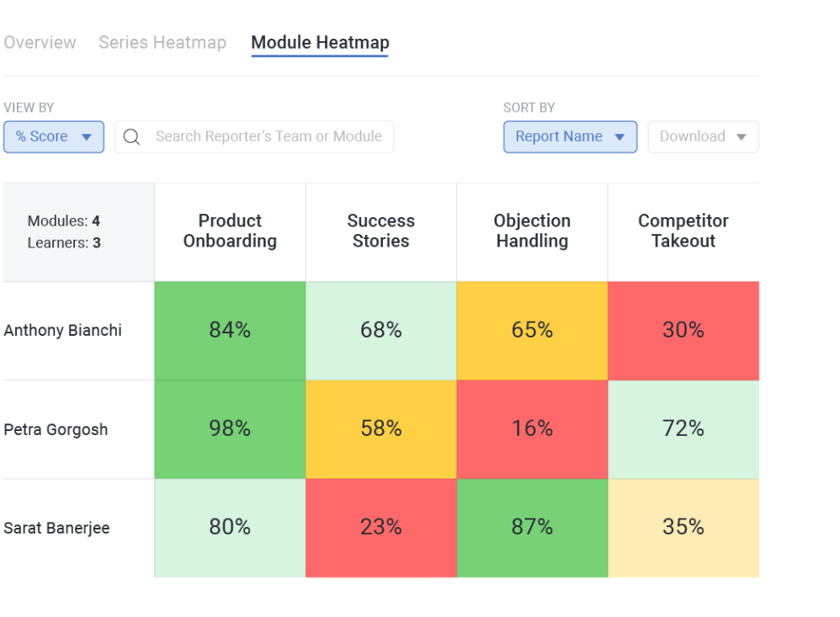Click the Search Reporter's Team or Module field
This screenshot has height=617, width=840.
pos(268,137)
